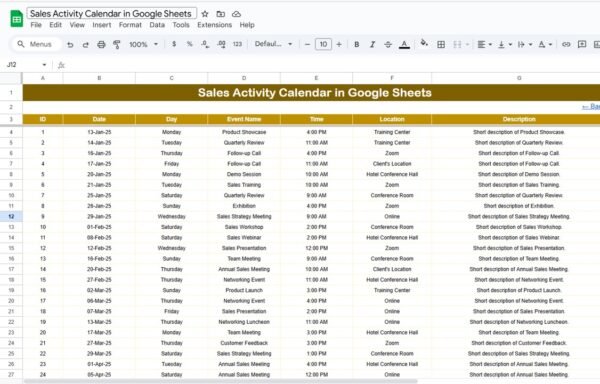This screenshot has width=600, height=384.
Task: Click the Location header cell
Action: click(x=392, y=119)
